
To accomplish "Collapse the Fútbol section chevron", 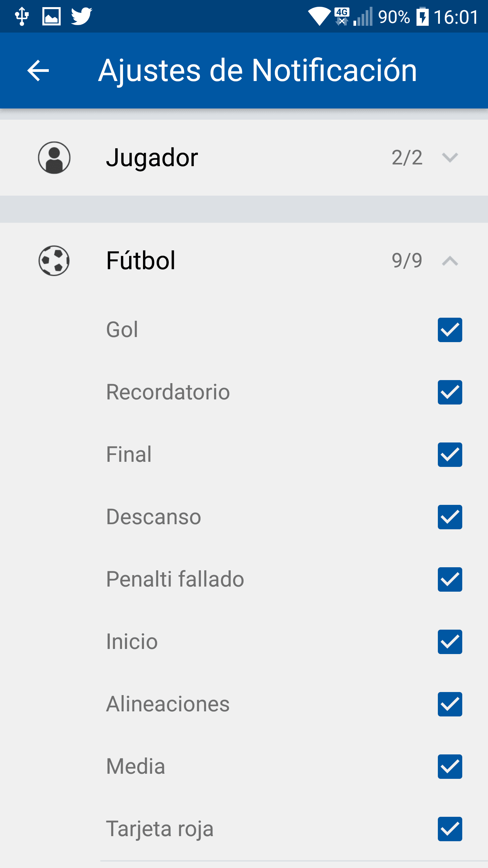I will pos(450,261).
